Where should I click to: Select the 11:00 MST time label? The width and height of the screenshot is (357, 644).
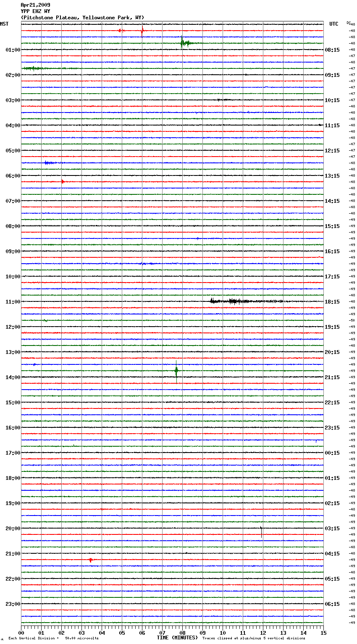point(13,302)
